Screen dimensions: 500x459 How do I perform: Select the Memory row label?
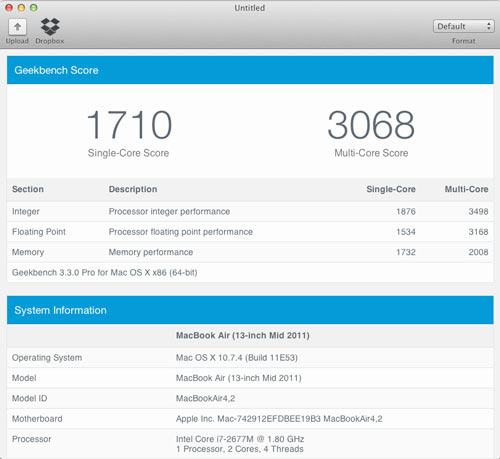pos(28,252)
